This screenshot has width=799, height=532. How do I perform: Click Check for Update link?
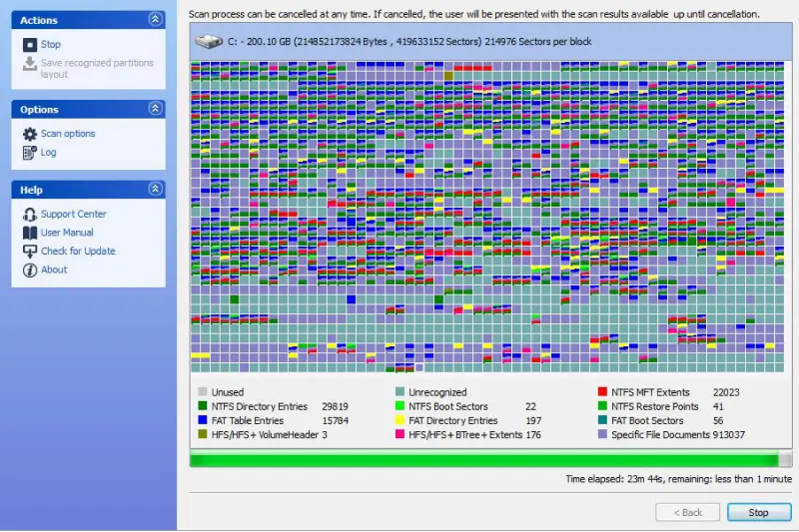pyautogui.click(x=78, y=251)
